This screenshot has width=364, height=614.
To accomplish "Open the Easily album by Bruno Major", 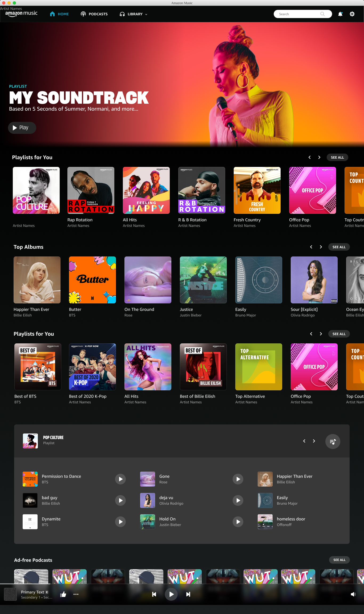I will [259, 280].
